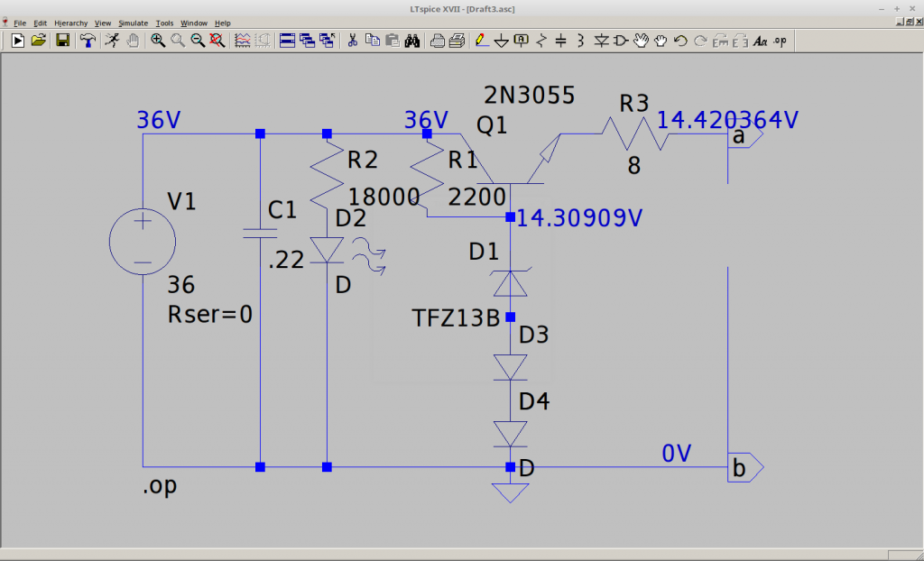Click the 2N3055 transistor label
Screen dimensions: 924x561
pyautogui.click(x=530, y=95)
